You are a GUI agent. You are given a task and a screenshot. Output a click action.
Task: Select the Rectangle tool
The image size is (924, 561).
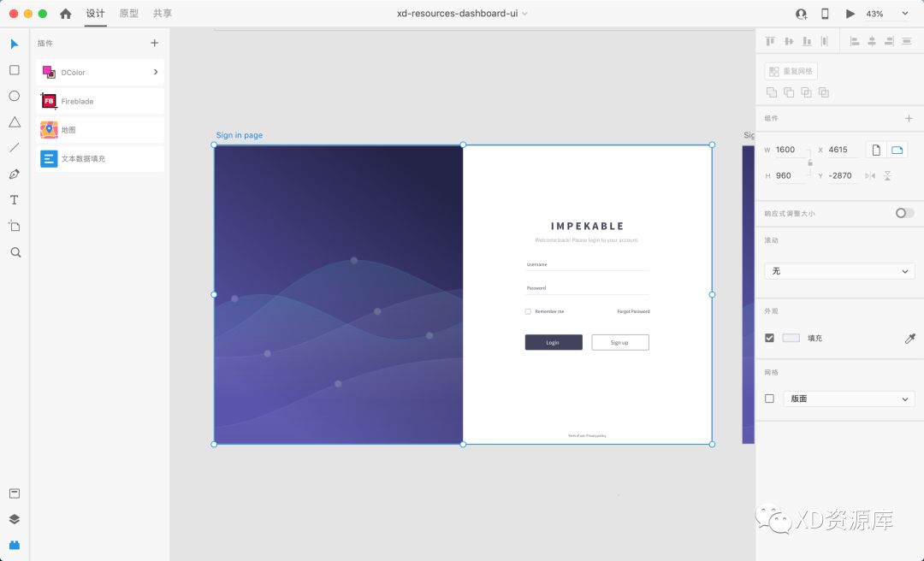click(x=15, y=70)
